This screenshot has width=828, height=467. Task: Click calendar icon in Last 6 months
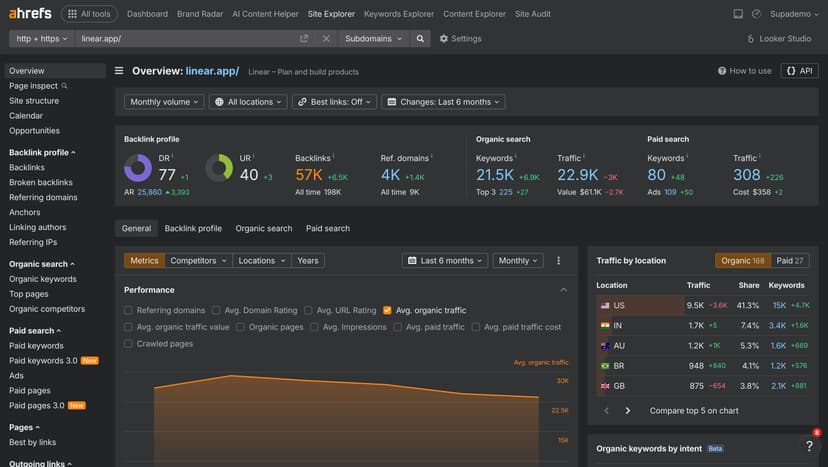412,260
